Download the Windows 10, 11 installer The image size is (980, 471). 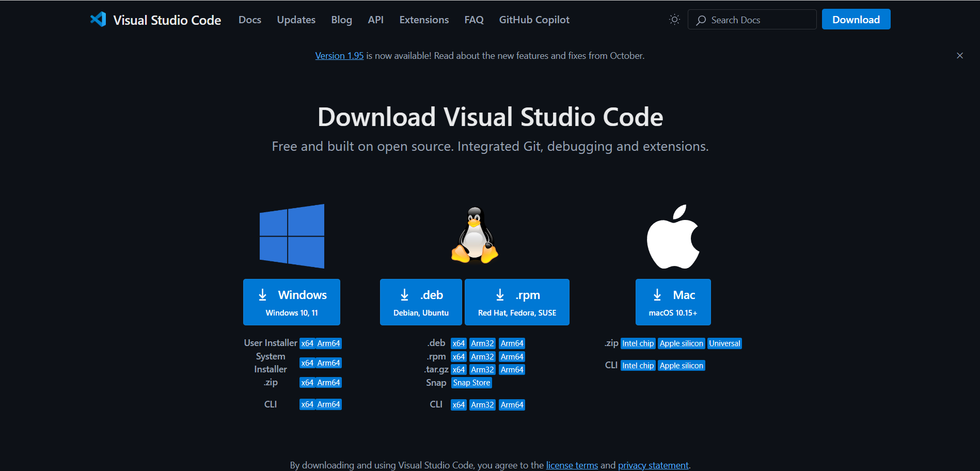click(x=292, y=302)
